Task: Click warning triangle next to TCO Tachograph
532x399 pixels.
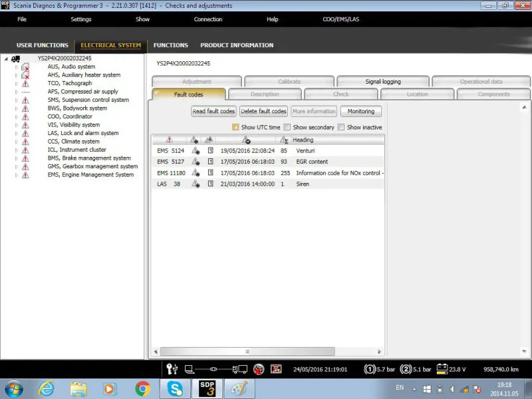Action: point(25,84)
